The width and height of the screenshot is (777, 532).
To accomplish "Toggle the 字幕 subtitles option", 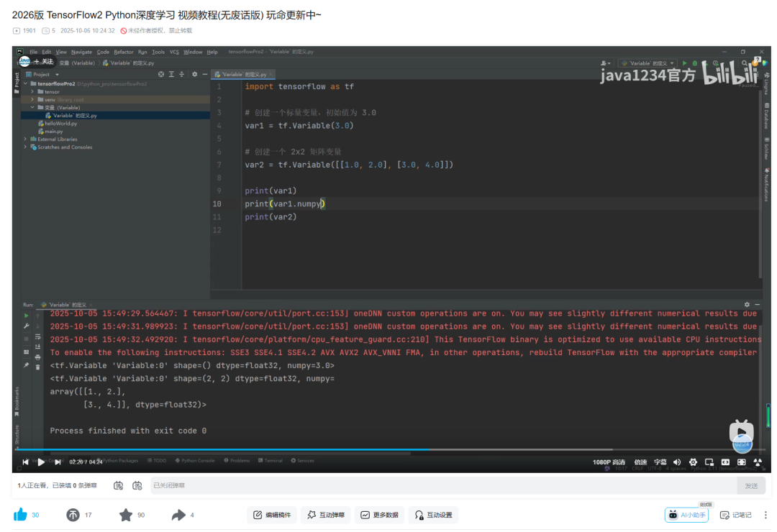I will (x=660, y=462).
